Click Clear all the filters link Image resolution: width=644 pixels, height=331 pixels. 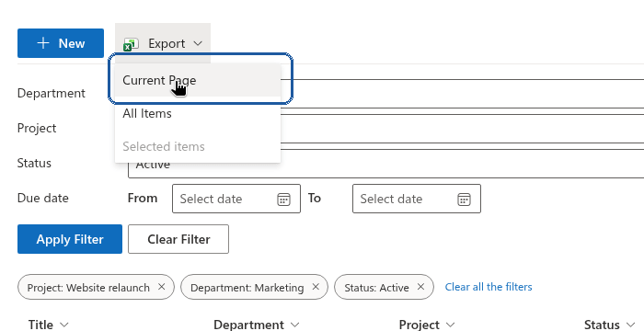coord(489,287)
